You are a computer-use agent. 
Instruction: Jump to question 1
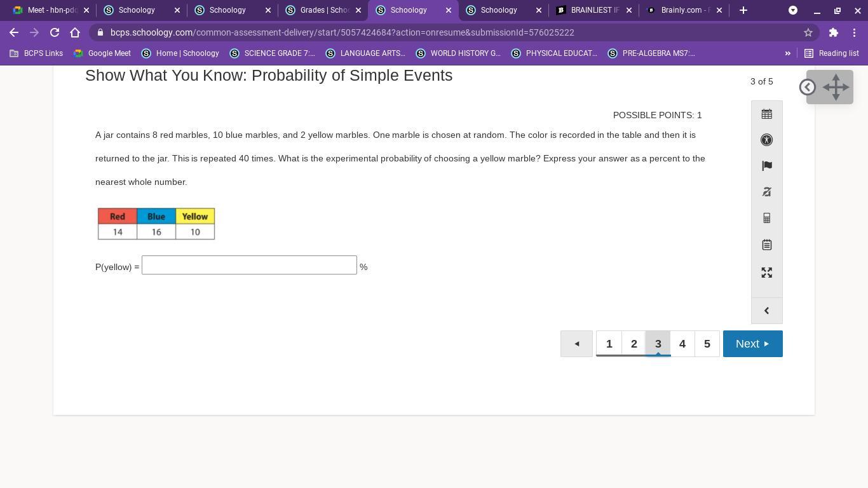(x=609, y=344)
